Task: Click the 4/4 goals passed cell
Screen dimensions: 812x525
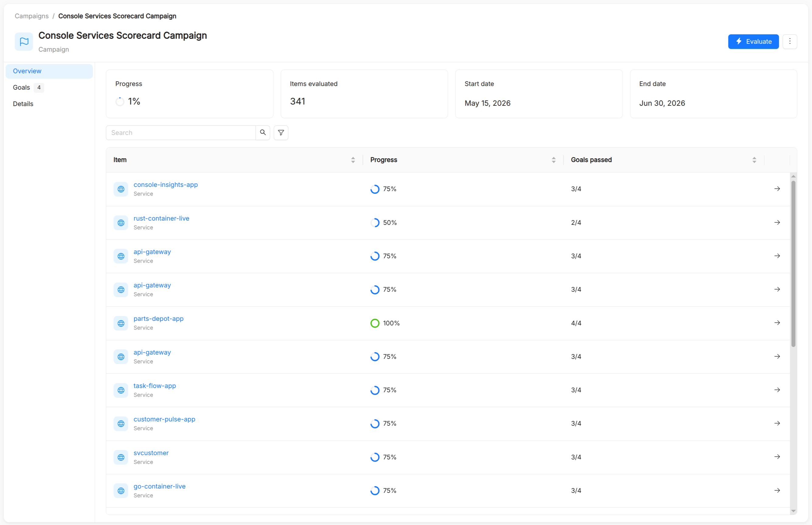Action: click(x=576, y=323)
